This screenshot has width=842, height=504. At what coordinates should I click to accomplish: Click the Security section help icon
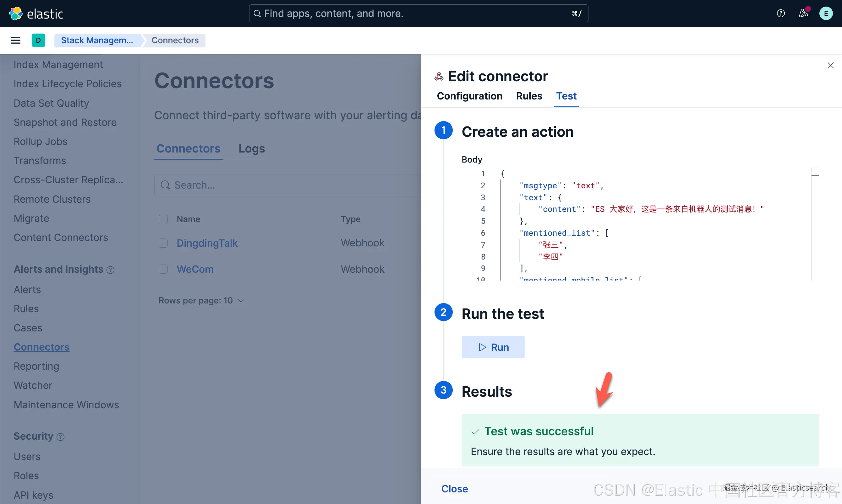[61, 437]
